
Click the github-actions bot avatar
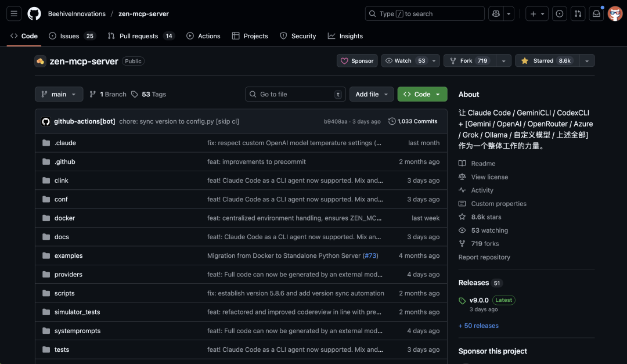coord(46,121)
